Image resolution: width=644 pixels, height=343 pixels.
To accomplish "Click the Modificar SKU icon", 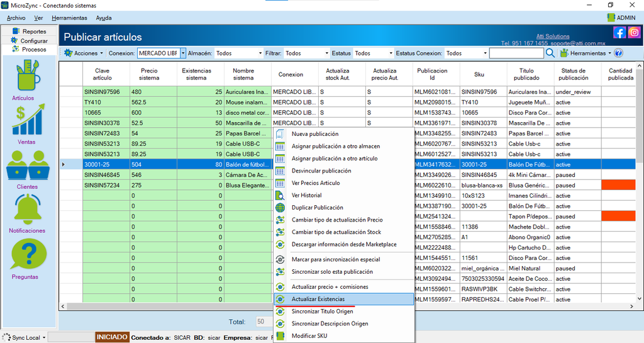I will (280, 335).
